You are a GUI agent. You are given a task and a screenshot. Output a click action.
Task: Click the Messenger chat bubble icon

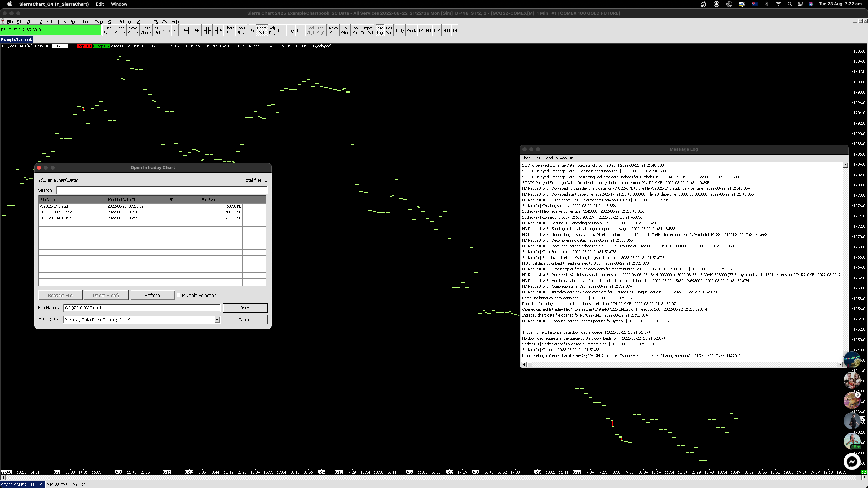852,462
